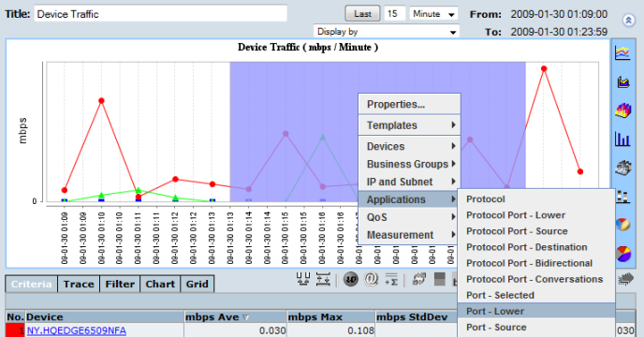Switch to the Chart tab
644x337 pixels.
pyautogui.click(x=160, y=284)
